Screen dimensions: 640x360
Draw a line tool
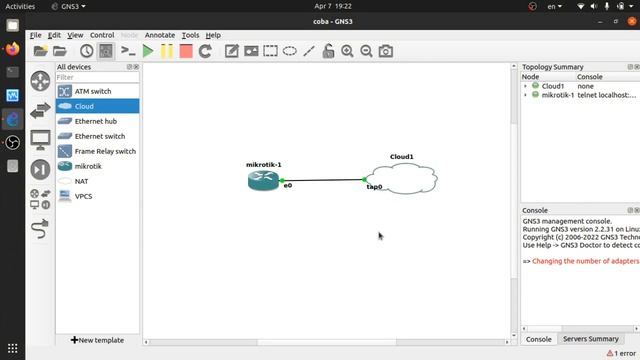click(x=309, y=51)
